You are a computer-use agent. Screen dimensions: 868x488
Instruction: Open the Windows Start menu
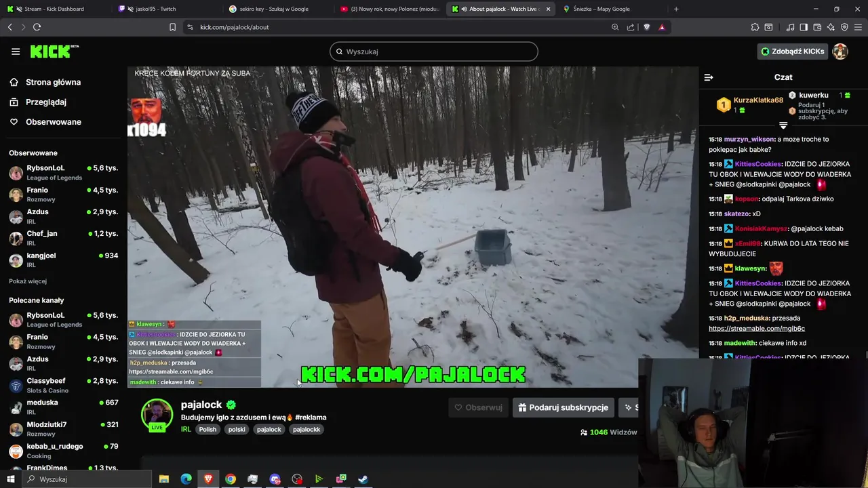pos(10,479)
